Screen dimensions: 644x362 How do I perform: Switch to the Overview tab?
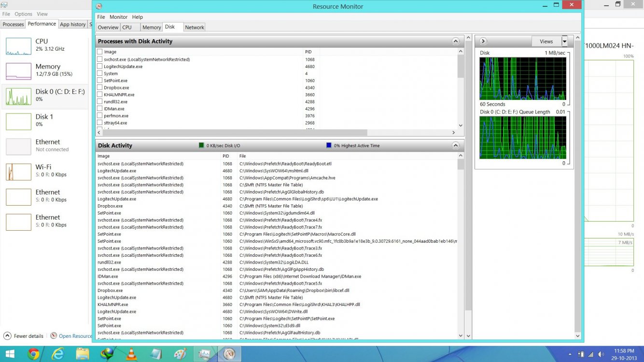click(108, 28)
